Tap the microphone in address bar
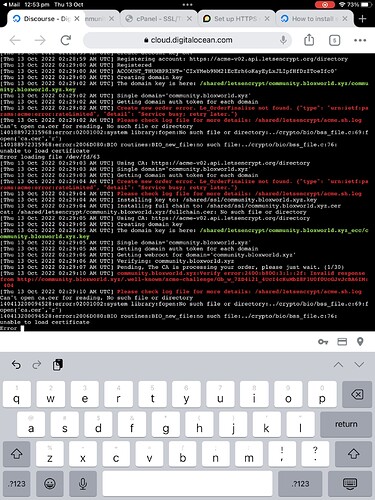The image size is (375, 500). point(283,40)
